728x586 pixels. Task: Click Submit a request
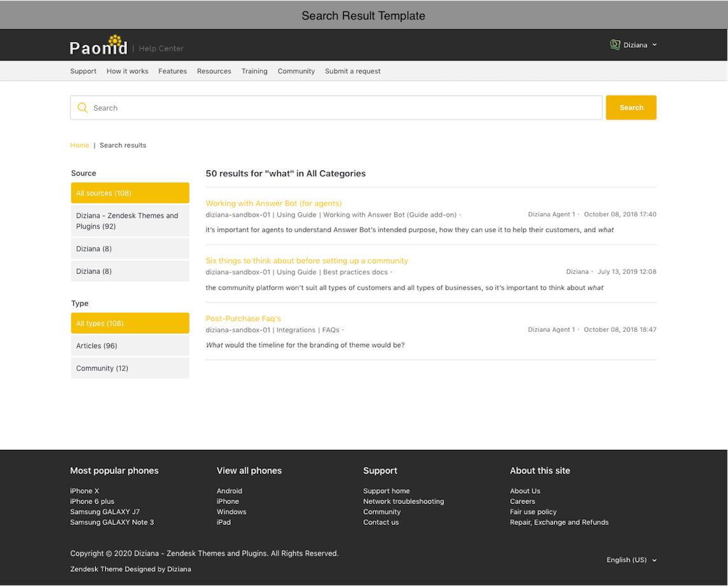(x=353, y=71)
